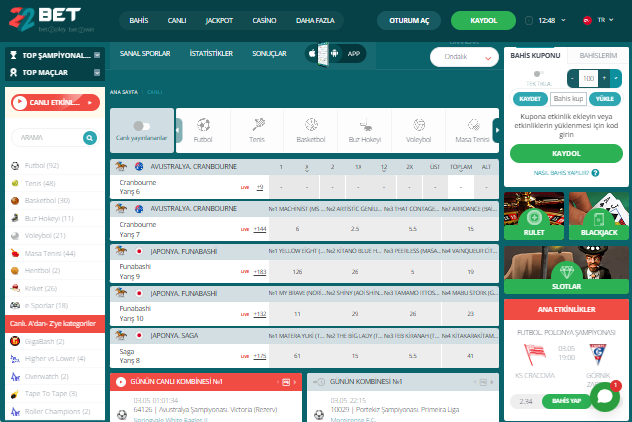Open the live chat bubble icon
Screen dimensions: 632x422
pyautogui.click(x=605, y=396)
